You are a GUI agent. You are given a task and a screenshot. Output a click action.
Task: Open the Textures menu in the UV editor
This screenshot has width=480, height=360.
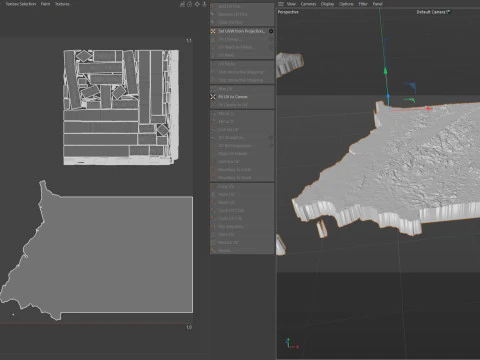click(x=62, y=4)
